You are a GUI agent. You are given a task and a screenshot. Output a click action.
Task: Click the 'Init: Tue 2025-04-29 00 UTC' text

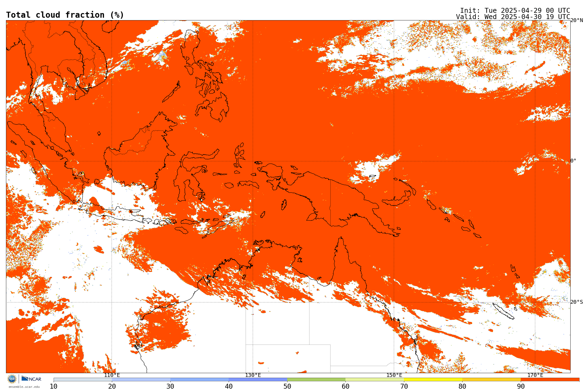point(515,11)
